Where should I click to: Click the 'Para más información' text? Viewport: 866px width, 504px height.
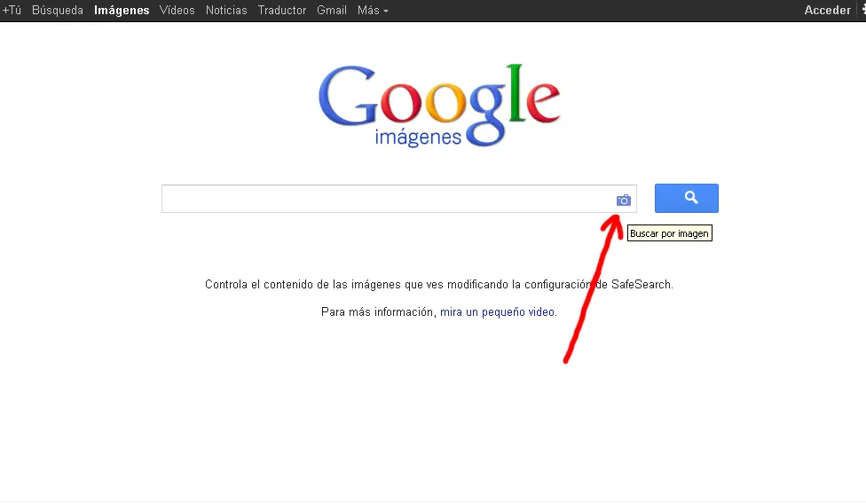[378, 312]
